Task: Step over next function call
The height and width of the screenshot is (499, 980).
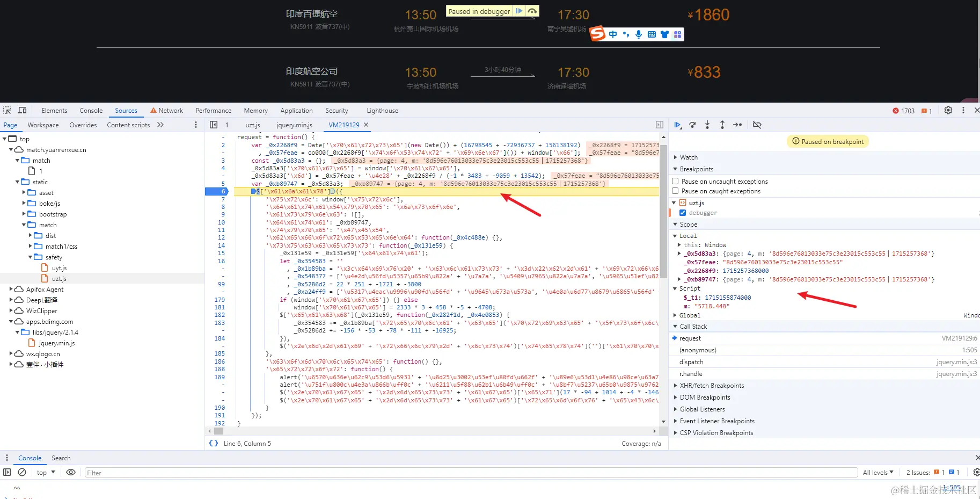Action: tap(692, 125)
